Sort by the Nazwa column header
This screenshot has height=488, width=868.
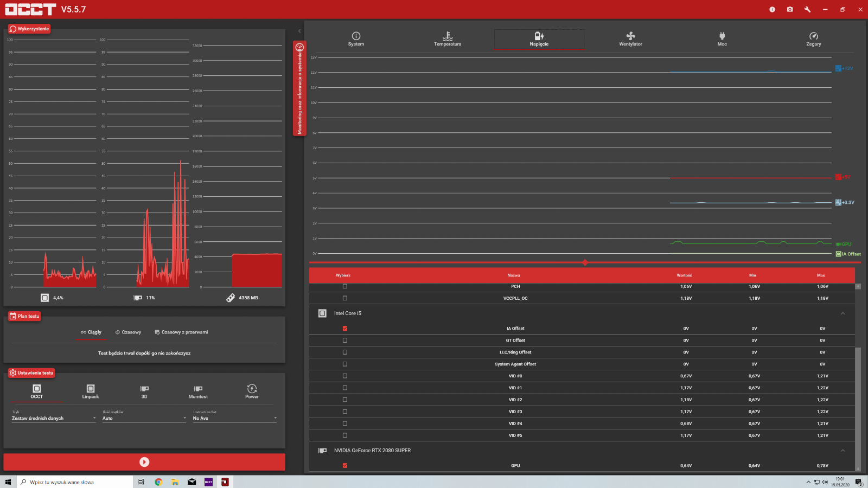514,275
